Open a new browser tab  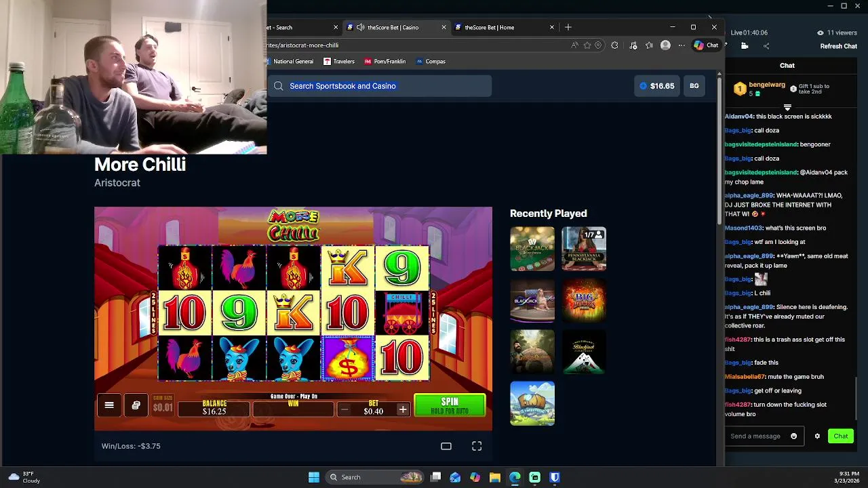pyautogui.click(x=568, y=27)
